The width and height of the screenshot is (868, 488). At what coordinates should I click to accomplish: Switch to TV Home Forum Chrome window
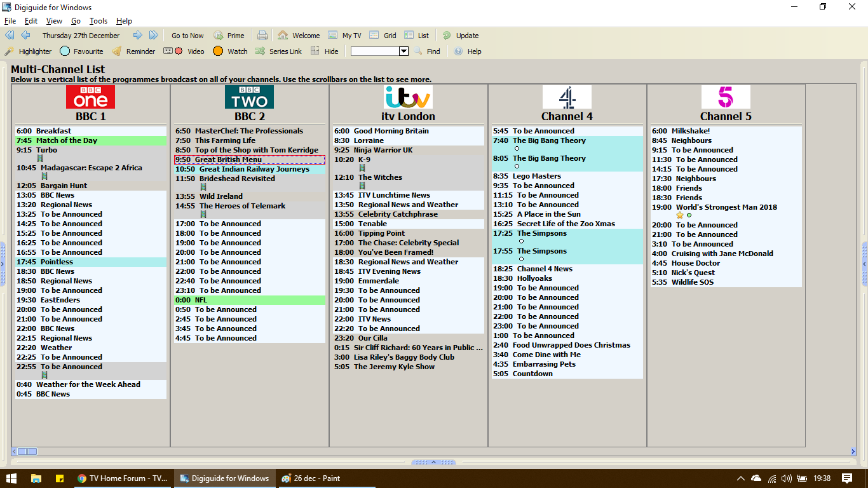[122, 478]
